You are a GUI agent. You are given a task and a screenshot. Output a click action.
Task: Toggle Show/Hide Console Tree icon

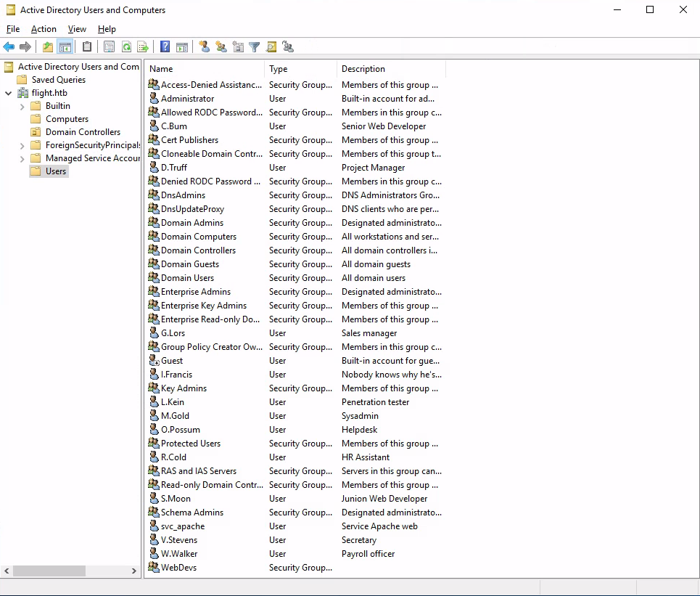(x=65, y=47)
